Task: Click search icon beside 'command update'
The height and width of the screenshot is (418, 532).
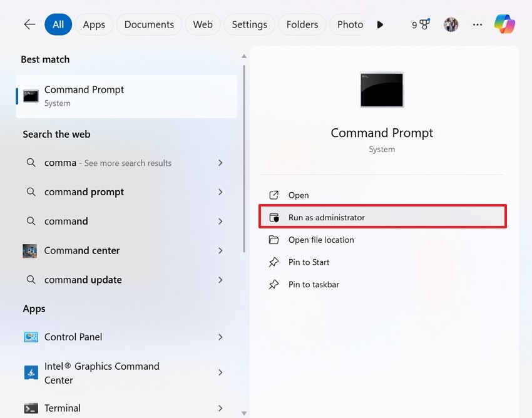Action: [31, 280]
